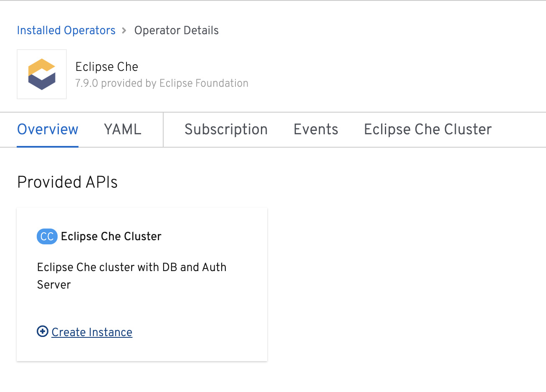Click the Operator Details breadcrumb text

(176, 30)
